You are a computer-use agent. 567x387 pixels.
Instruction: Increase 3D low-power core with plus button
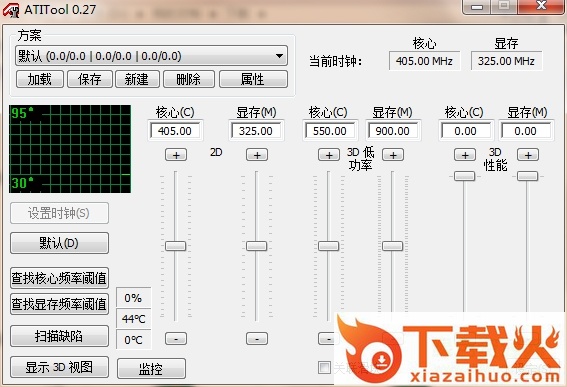[329, 155]
